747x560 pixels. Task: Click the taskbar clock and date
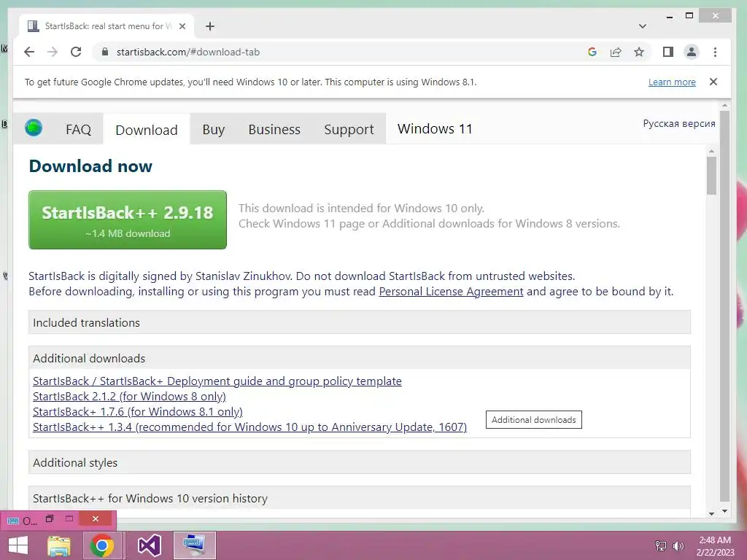tap(715, 545)
